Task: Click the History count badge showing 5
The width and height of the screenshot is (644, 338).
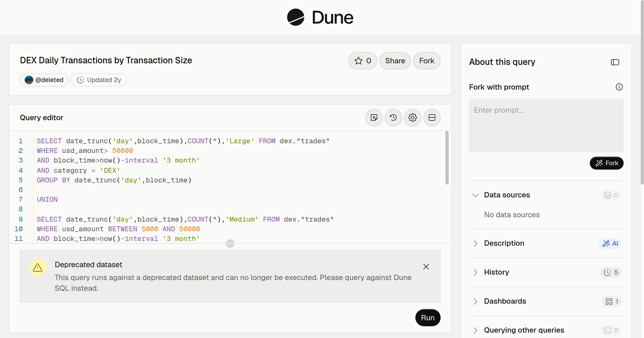Action: point(611,272)
